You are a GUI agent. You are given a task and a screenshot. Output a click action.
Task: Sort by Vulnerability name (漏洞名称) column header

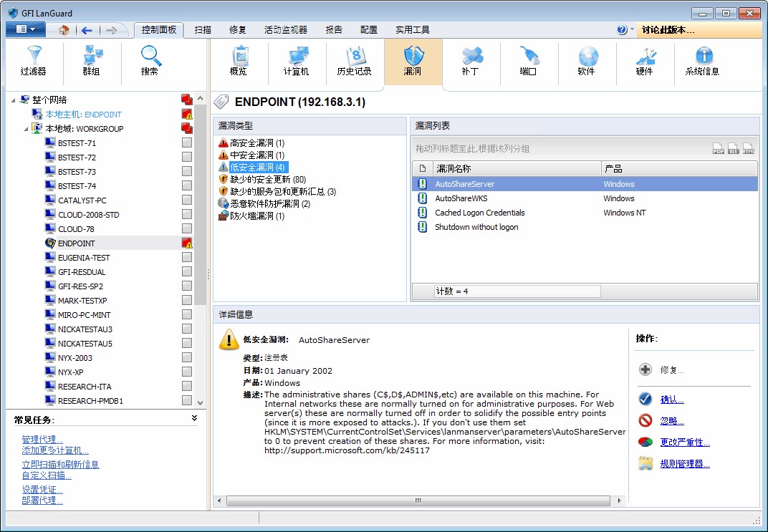pyautogui.click(x=517, y=168)
